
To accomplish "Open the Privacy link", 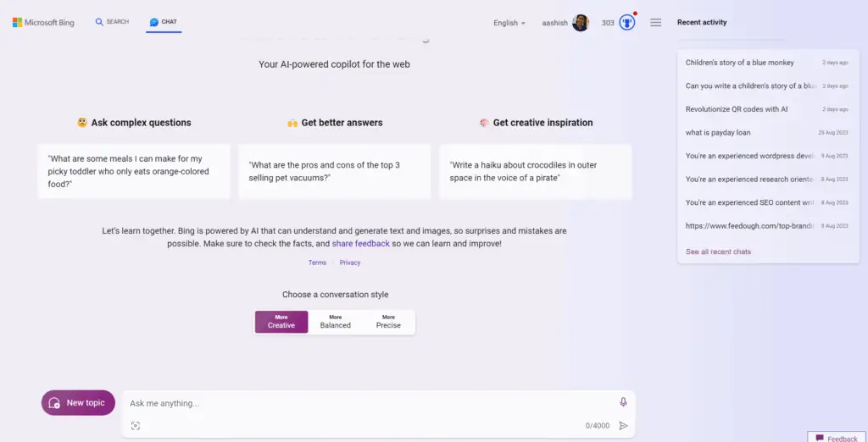I will pyautogui.click(x=350, y=262).
